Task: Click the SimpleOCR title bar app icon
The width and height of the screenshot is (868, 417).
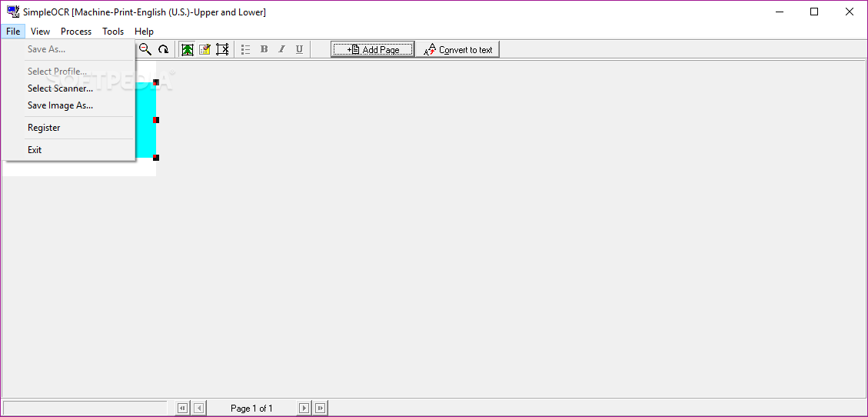Action: pyautogui.click(x=13, y=12)
